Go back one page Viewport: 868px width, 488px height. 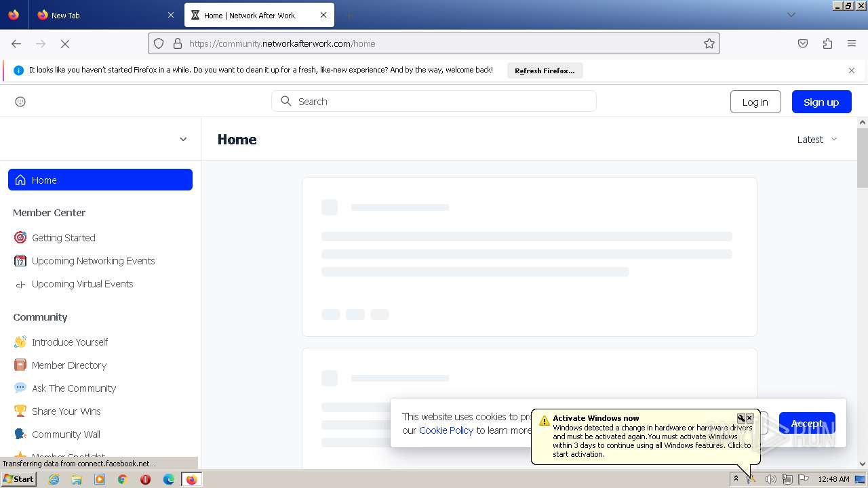tap(16, 43)
